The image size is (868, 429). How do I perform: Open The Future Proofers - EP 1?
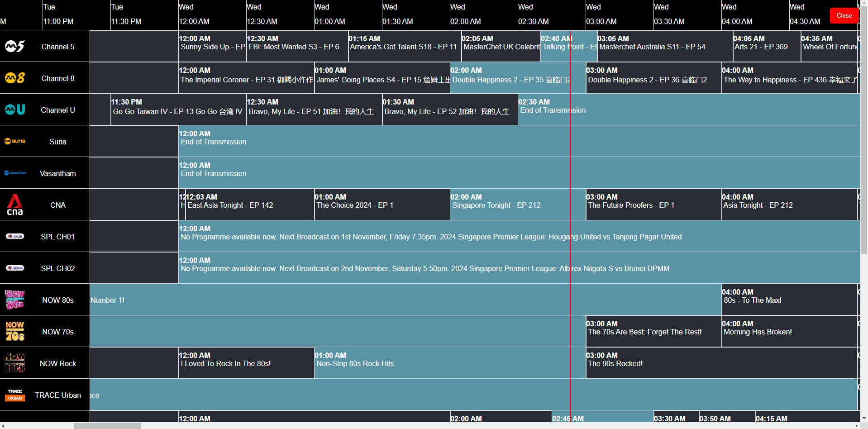(653, 205)
